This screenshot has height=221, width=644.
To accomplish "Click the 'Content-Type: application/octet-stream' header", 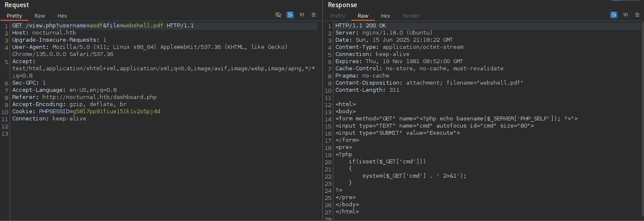I will (399, 47).
